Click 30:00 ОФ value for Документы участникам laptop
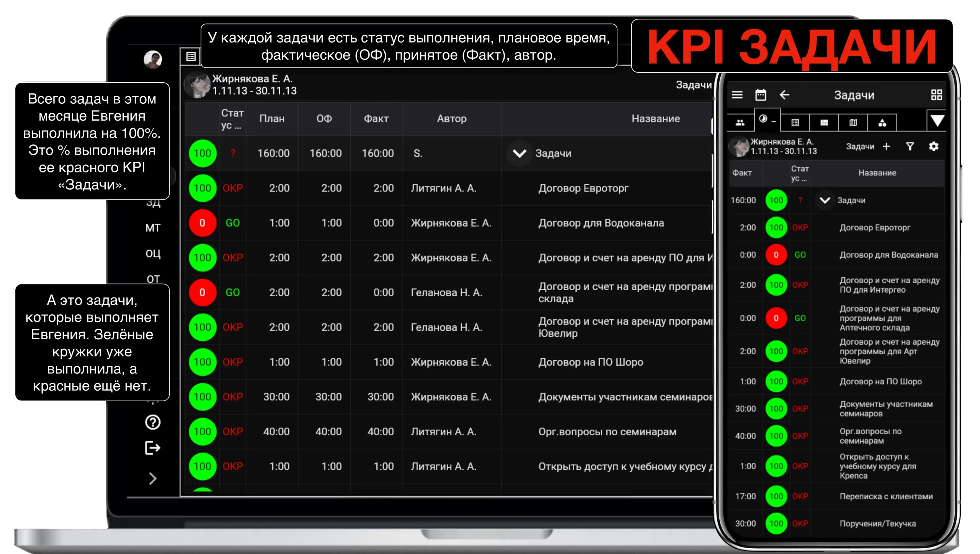The height and width of the screenshot is (554, 980). point(328,397)
